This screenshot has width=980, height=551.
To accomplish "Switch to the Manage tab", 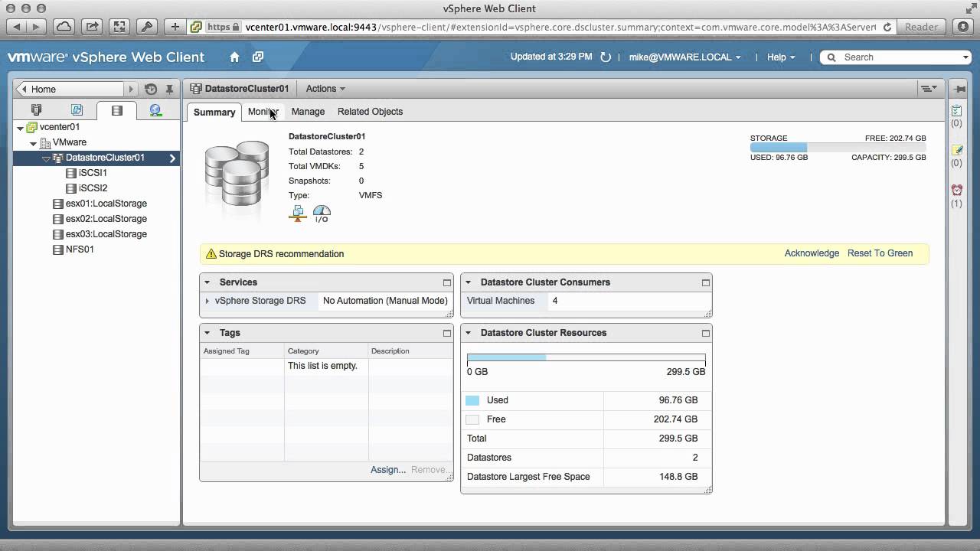I will pos(308,112).
